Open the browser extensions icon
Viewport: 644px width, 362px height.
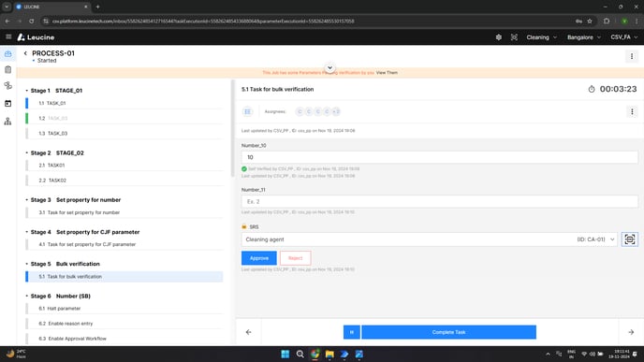tap(607, 21)
